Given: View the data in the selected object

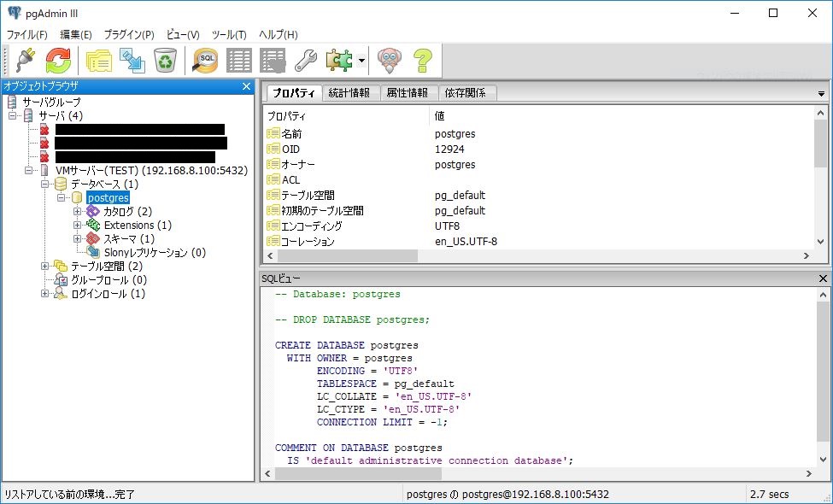Looking at the screenshot, I should pyautogui.click(x=241, y=60).
